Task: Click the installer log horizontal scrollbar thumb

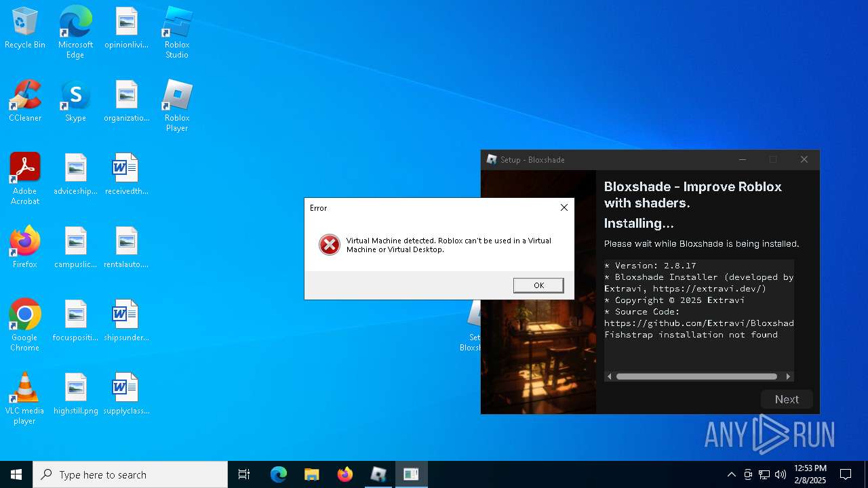Action: [696, 376]
